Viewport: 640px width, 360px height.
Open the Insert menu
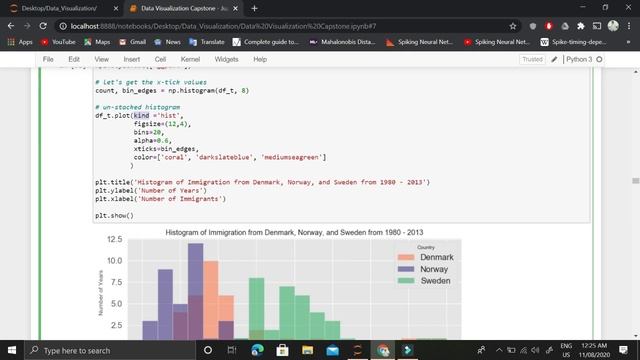coord(131,59)
